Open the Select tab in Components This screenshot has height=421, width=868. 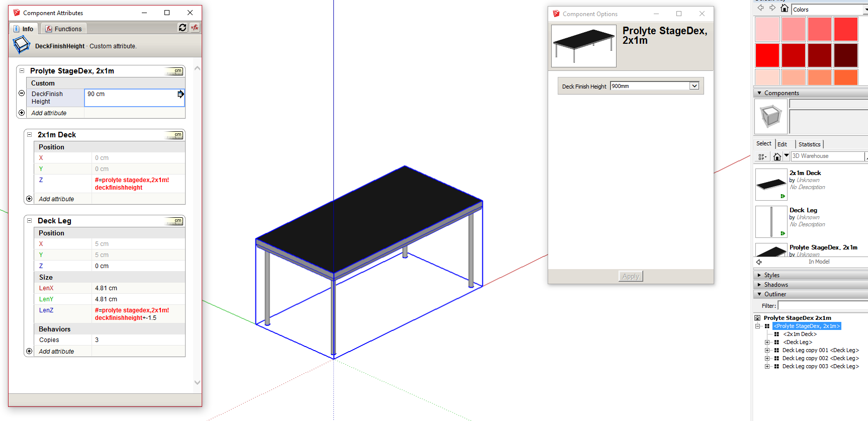point(763,144)
